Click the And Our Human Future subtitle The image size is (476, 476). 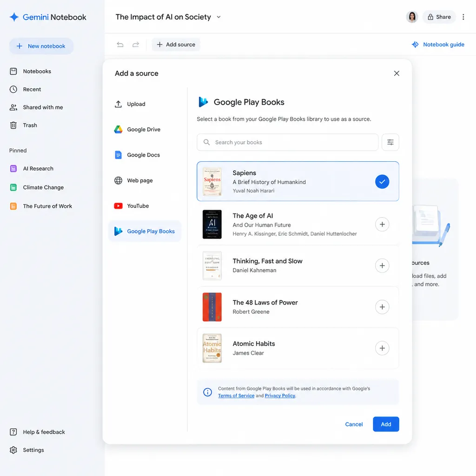(262, 225)
